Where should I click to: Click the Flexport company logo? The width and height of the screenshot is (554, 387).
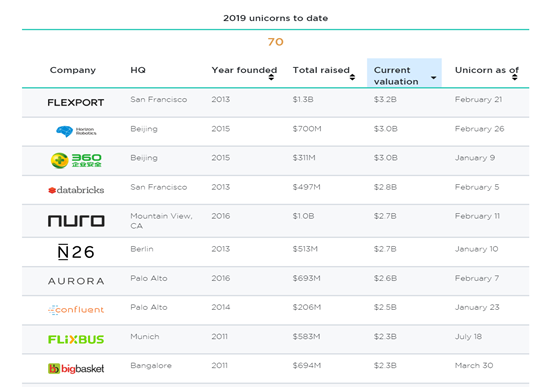pos(76,102)
